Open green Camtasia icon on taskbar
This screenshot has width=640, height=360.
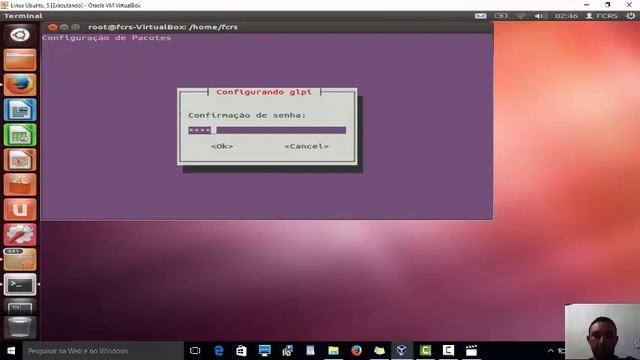point(425,351)
